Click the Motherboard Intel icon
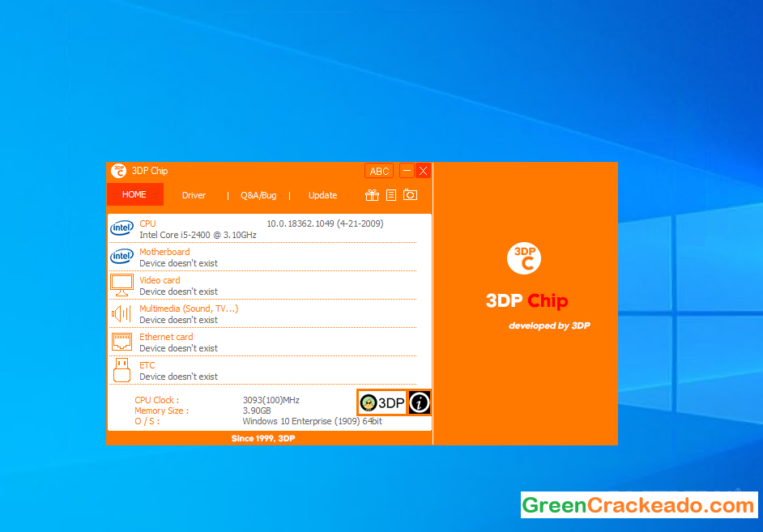 coord(121,257)
